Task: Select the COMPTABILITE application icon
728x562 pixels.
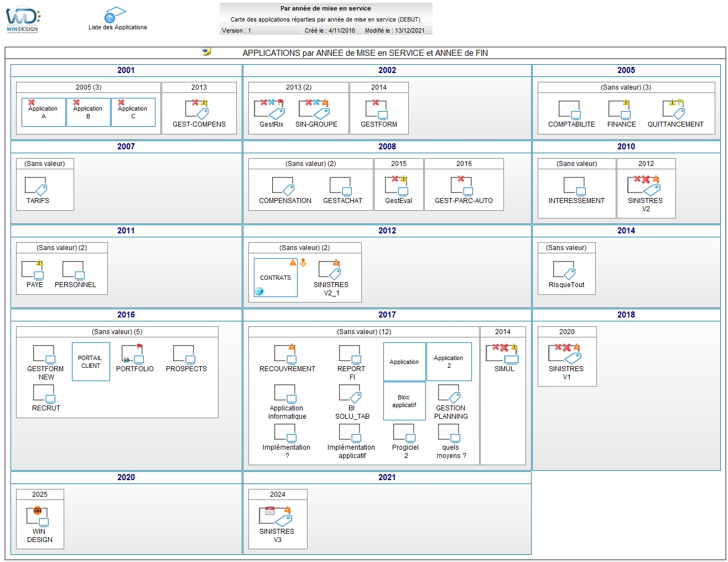Action: click(570, 110)
